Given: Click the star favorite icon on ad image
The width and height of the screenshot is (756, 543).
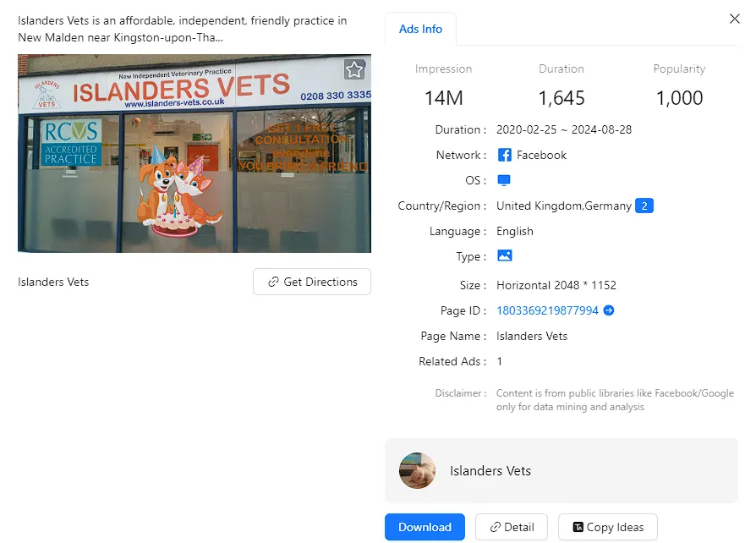Looking at the screenshot, I should (x=354, y=69).
